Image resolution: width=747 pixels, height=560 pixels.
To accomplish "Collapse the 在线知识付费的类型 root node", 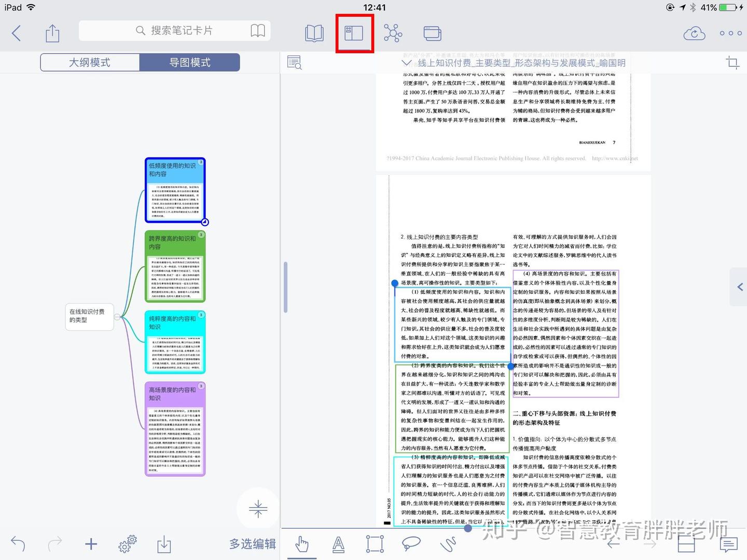I will [117, 316].
